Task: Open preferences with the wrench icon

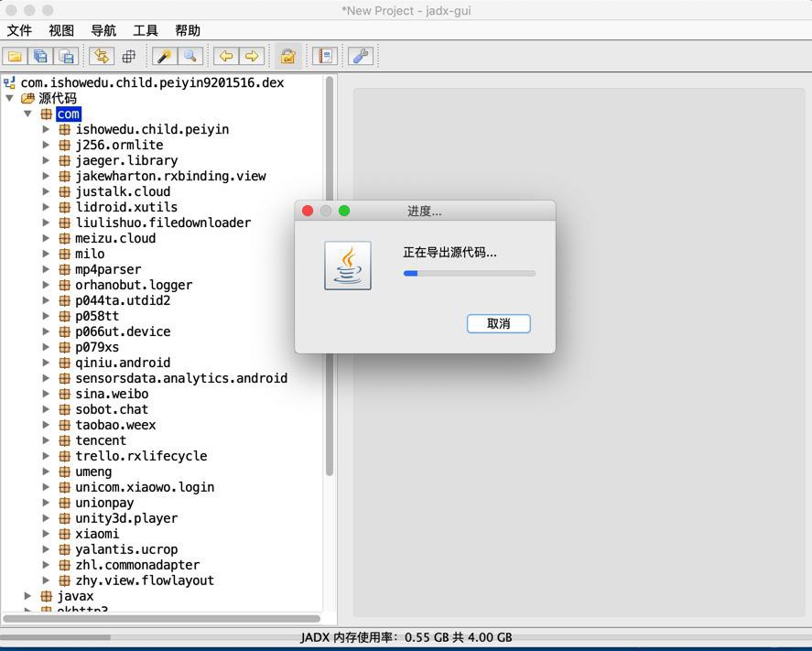Action: (x=361, y=56)
